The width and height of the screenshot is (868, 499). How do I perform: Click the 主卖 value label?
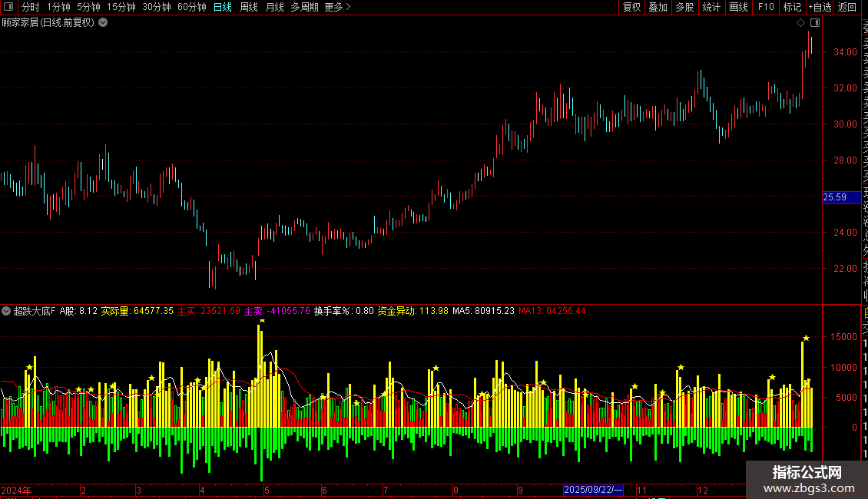(277, 311)
